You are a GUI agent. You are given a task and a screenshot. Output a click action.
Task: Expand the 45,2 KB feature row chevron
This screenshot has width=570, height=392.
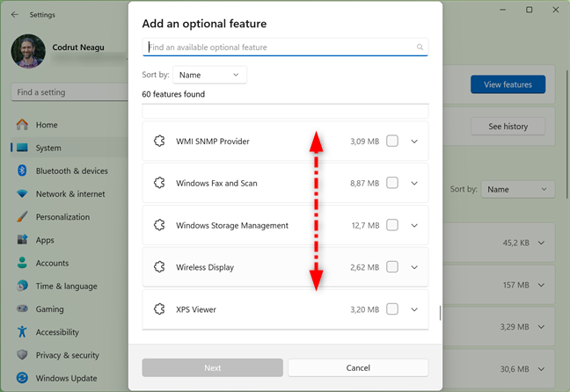point(542,243)
